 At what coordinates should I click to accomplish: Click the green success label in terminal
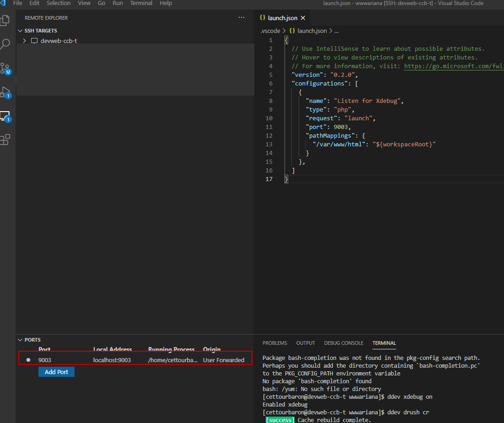click(x=280, y=420)
